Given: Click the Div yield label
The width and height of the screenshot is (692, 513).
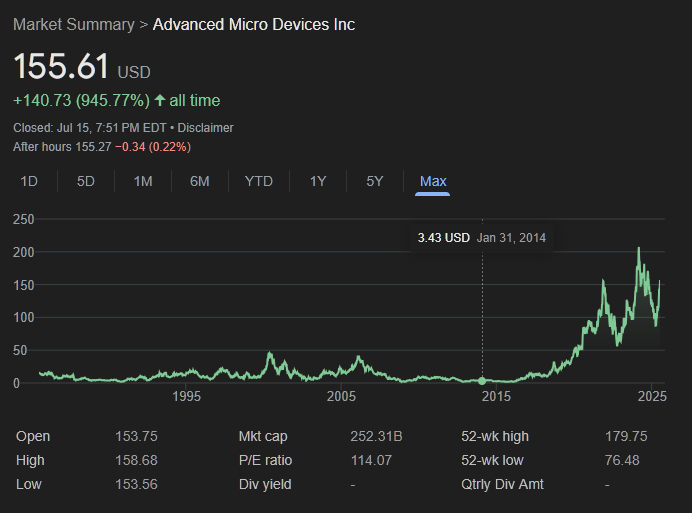Looking at the screenshot, I should 265,484.
